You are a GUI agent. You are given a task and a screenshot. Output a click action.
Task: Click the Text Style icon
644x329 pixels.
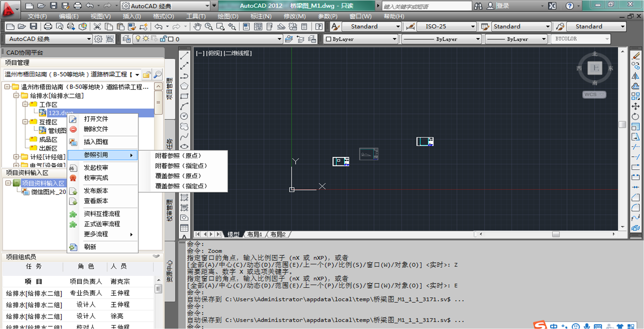(335, 27)
